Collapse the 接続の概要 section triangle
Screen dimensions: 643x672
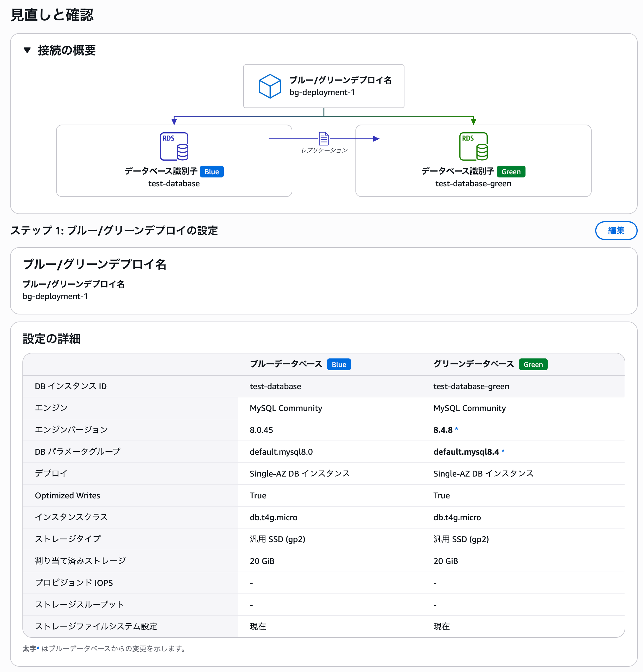click(27, 50)
